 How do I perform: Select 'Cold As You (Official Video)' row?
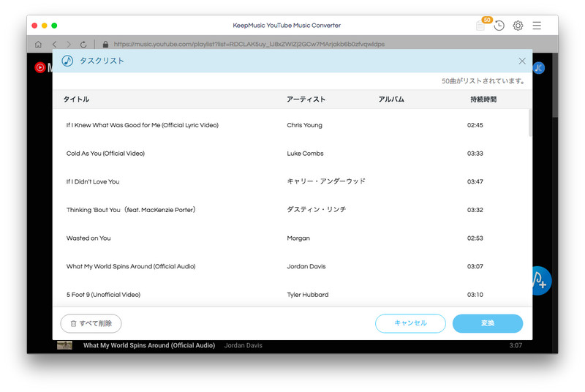point(292,154)
